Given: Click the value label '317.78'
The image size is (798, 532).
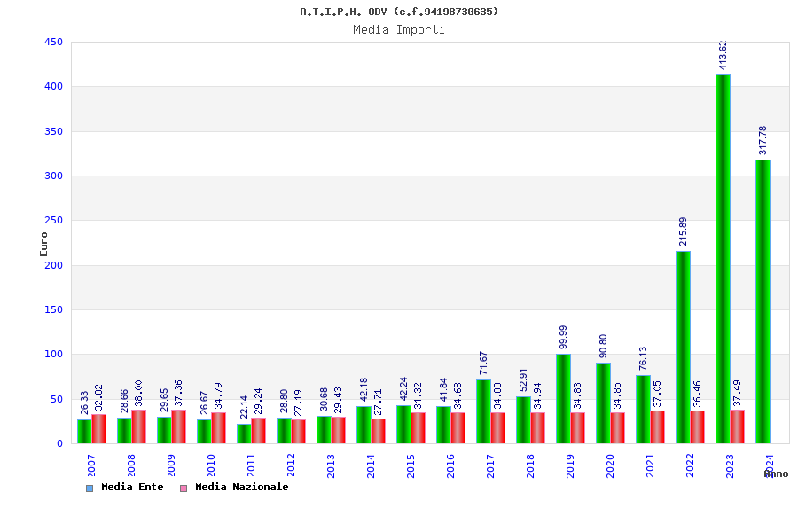Looking at the screenshot, I should click(x=763, y=140).
